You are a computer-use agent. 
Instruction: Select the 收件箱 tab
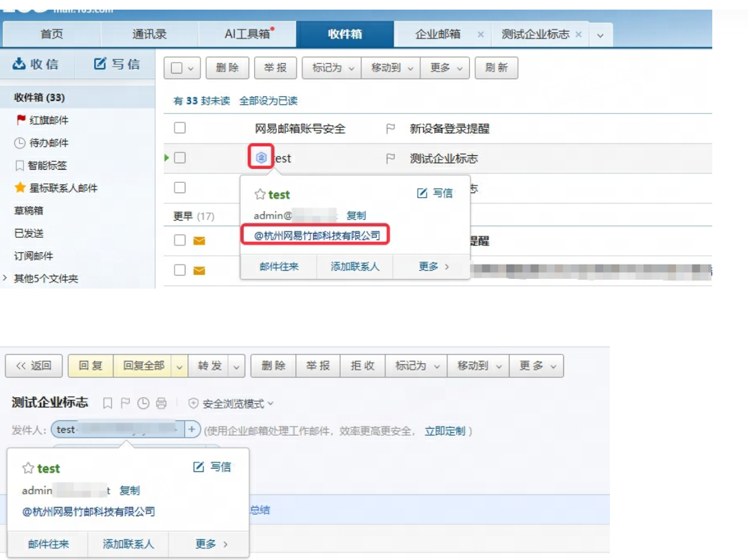point(345,34)
